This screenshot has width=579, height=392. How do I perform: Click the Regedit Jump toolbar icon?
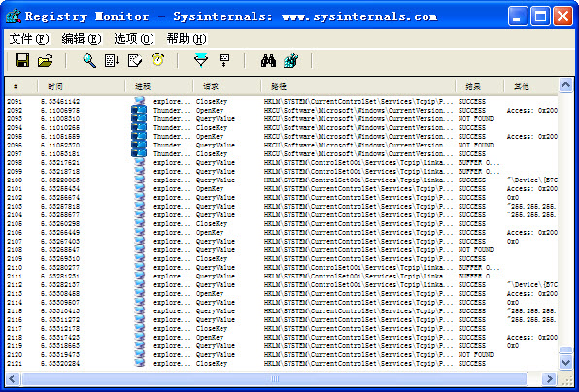pos(291,60)
